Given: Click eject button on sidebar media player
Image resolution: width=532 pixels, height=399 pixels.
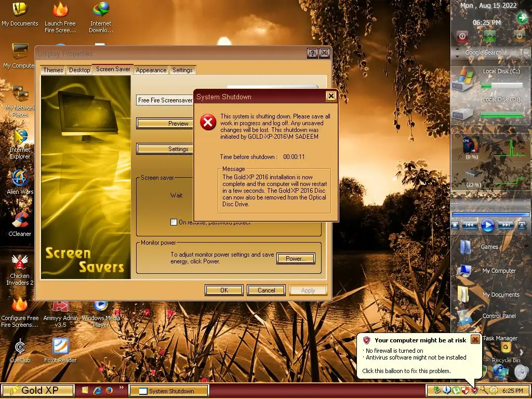Looking at the screenshot, I should tap(522, 225).
